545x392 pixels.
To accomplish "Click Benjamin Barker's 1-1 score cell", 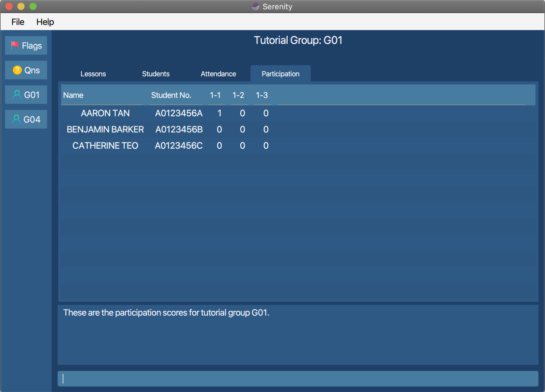I will point(219,129).
